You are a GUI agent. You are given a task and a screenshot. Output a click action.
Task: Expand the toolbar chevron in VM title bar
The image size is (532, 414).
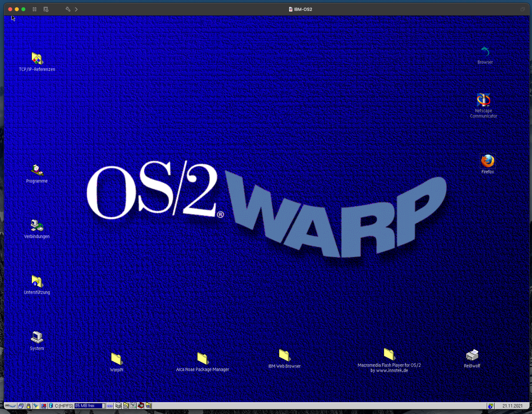pyautogui.click(x=76, y=9)
